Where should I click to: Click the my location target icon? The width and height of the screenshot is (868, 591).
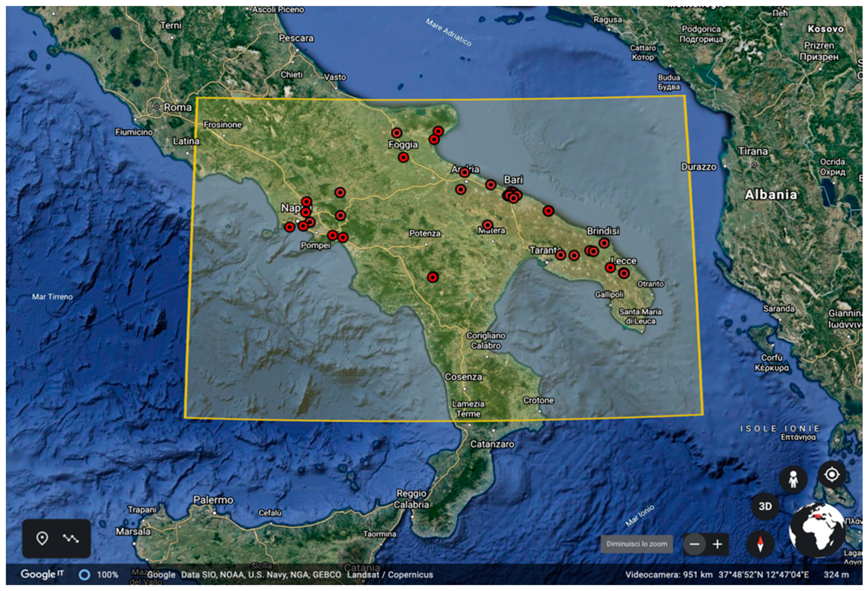[831, 475]
